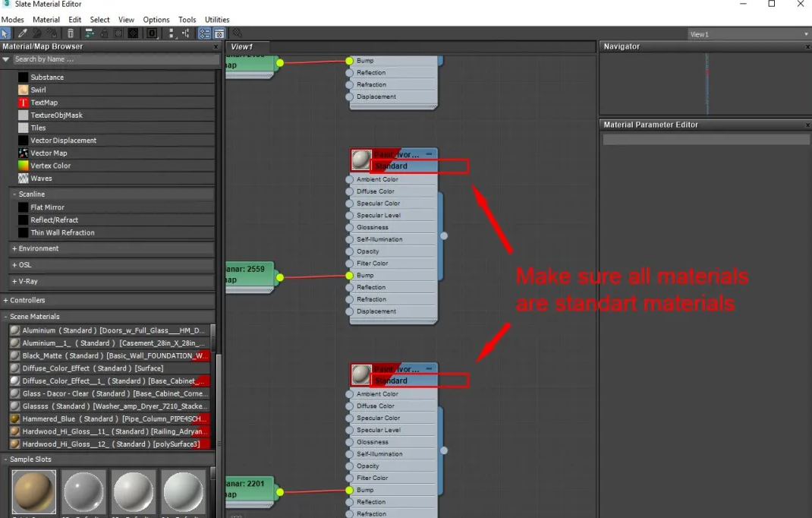The image size is (812, 518).
Task: Select the Vector Displacement entry
Action: pos(116,141)
